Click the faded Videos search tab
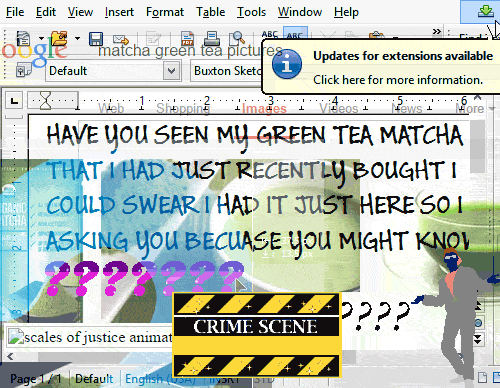Viewport: 500px width, 388px height. [x=339, y=109]
